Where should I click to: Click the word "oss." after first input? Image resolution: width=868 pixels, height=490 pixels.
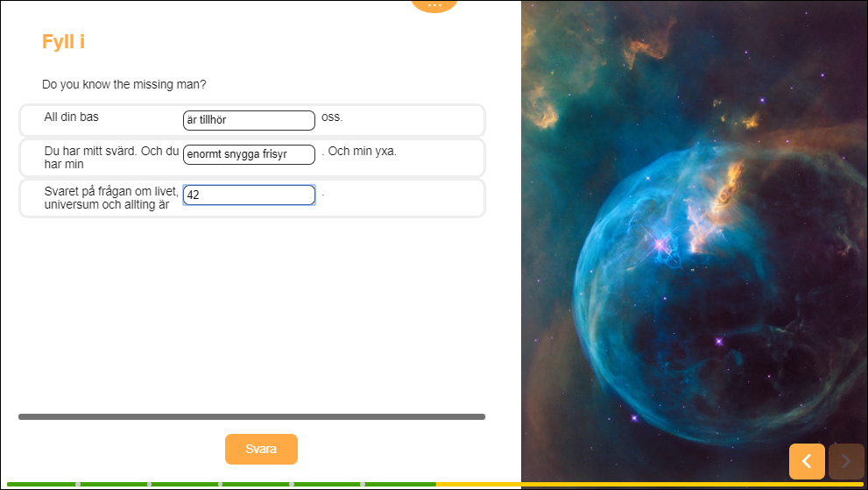(332, 117)
